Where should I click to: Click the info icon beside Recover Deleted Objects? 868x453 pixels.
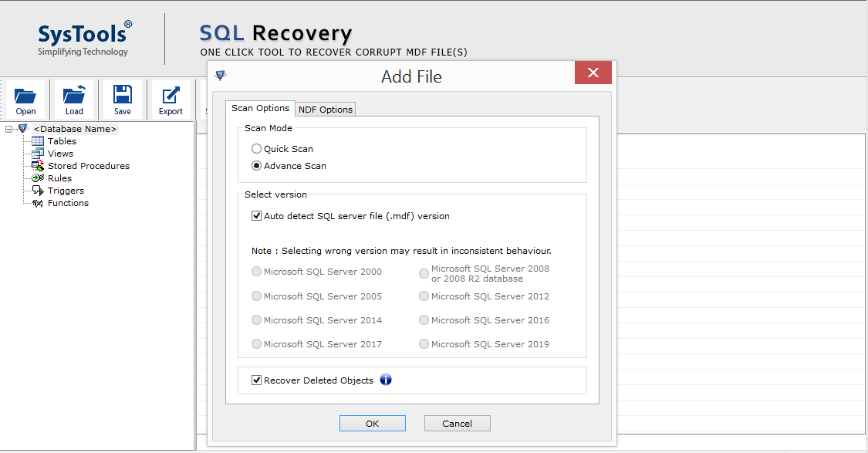click(x=386, y=380)
